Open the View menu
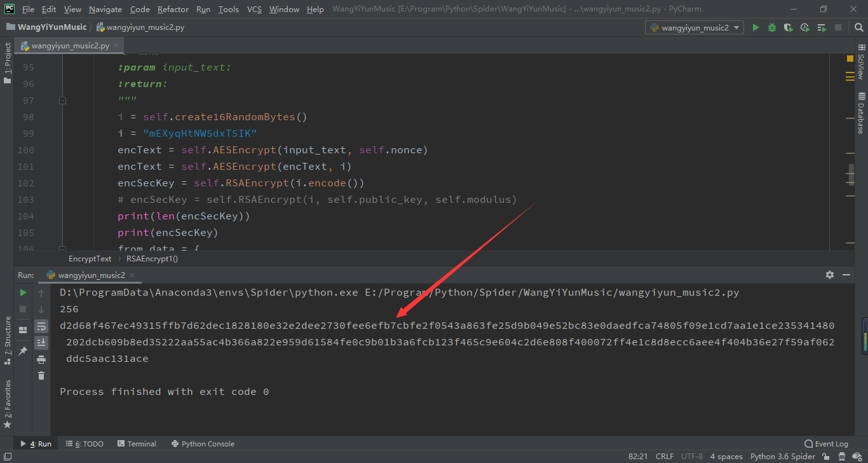The image size is (868, 463). click(72, 9)
